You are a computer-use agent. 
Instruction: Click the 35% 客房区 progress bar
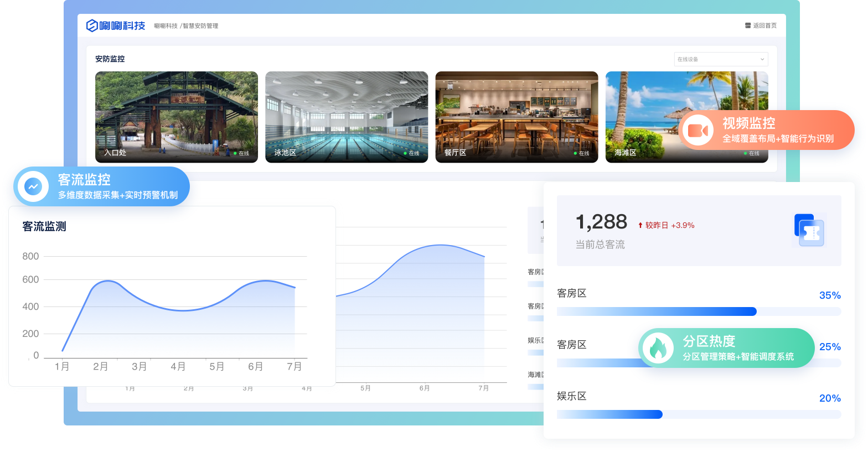point(699,311)
